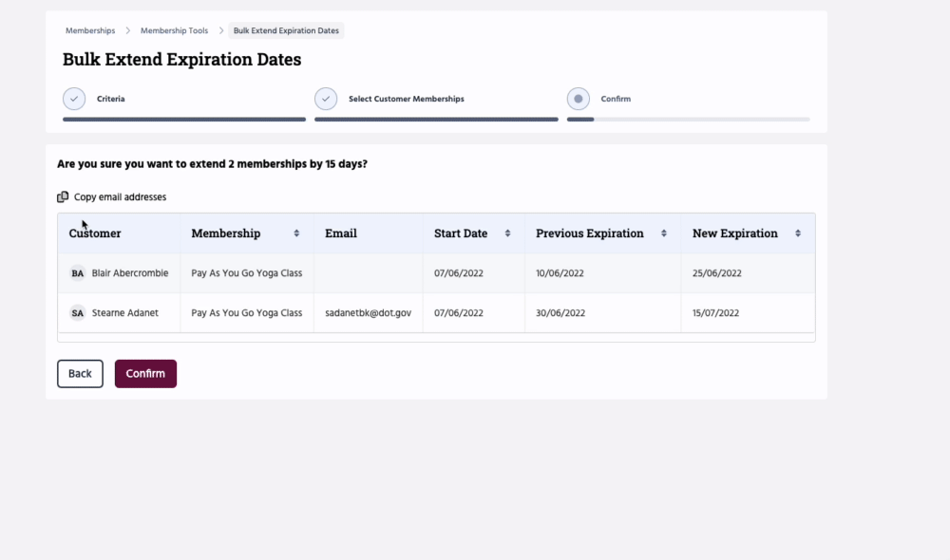Confirm the membership extension
This screenshot has height=560, width=950.
145,374
